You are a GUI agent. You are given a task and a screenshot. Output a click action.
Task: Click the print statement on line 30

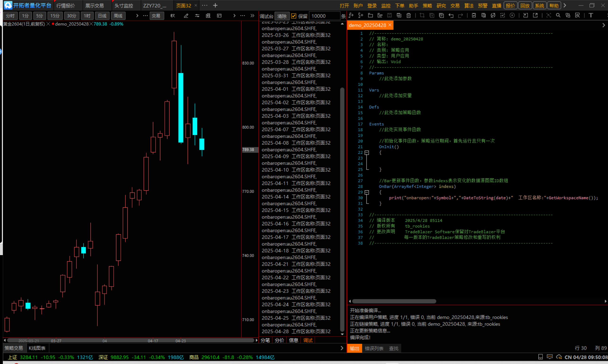point(493,198)
